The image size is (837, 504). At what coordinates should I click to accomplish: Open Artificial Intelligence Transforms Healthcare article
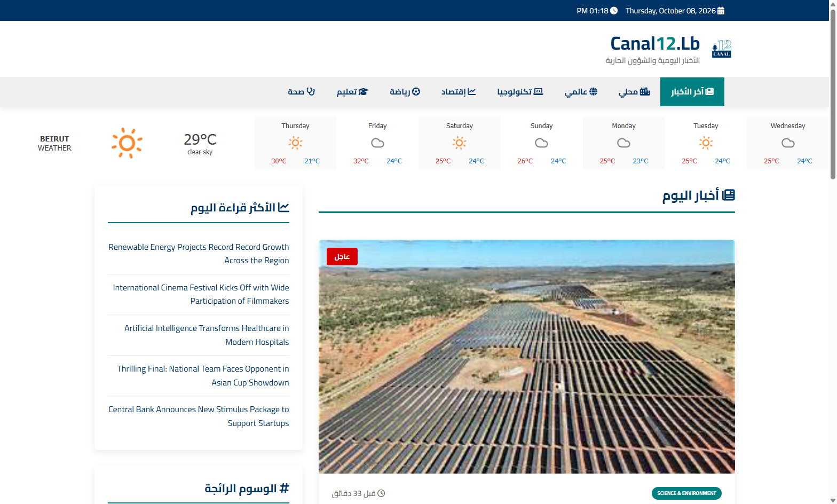[207, 335]
